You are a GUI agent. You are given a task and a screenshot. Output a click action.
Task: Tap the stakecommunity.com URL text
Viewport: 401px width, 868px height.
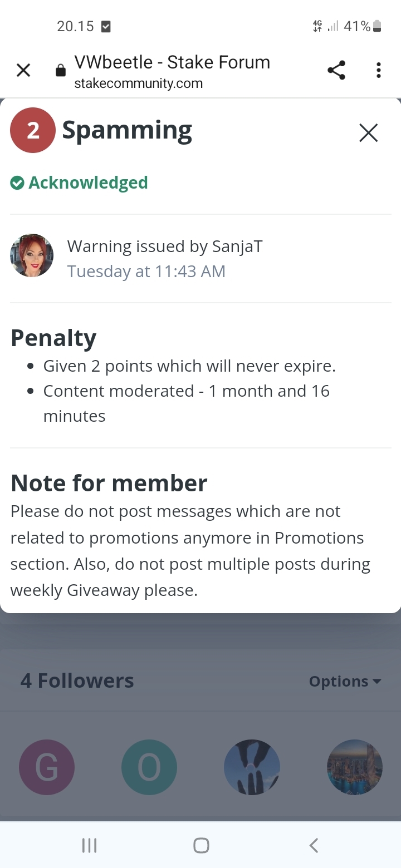(x=138, y=84)
